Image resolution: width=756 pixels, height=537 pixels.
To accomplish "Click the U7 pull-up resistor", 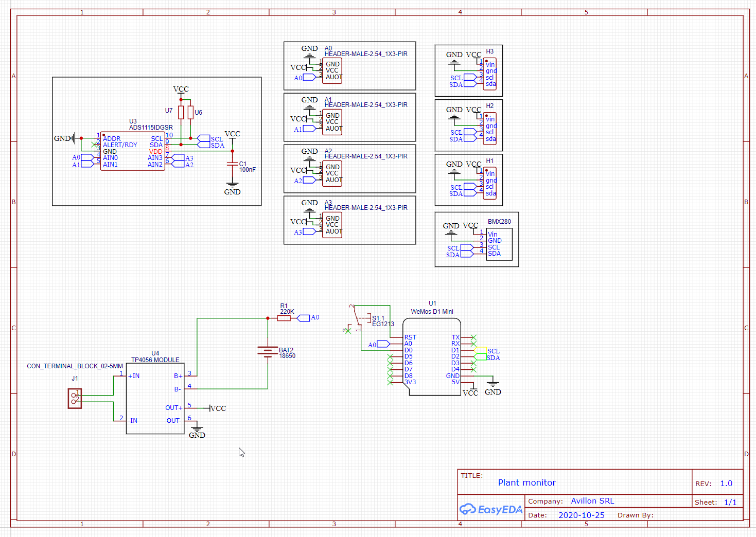I will coord(181,112).
